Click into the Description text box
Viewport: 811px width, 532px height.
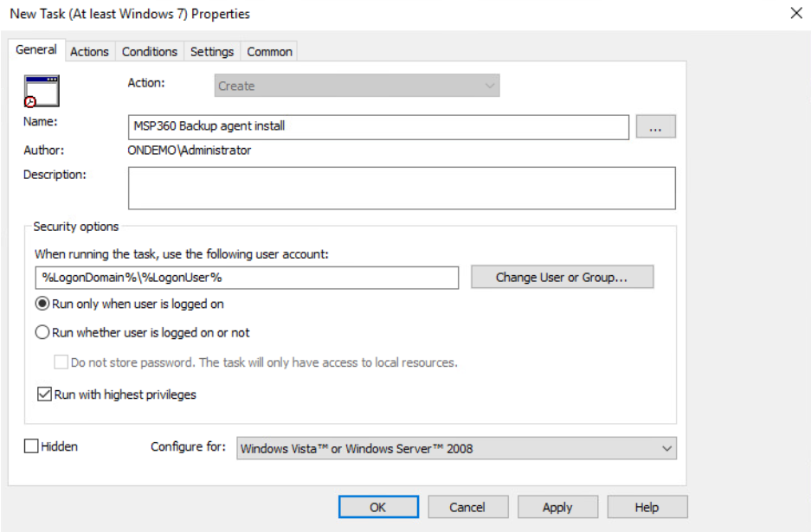(402, 189)
